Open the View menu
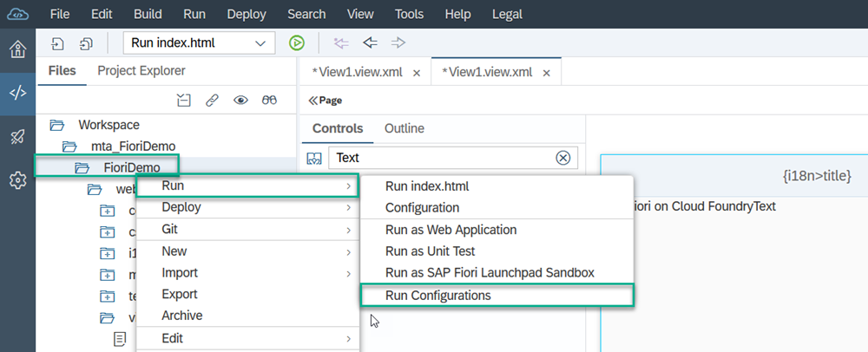 pos(360,14)
